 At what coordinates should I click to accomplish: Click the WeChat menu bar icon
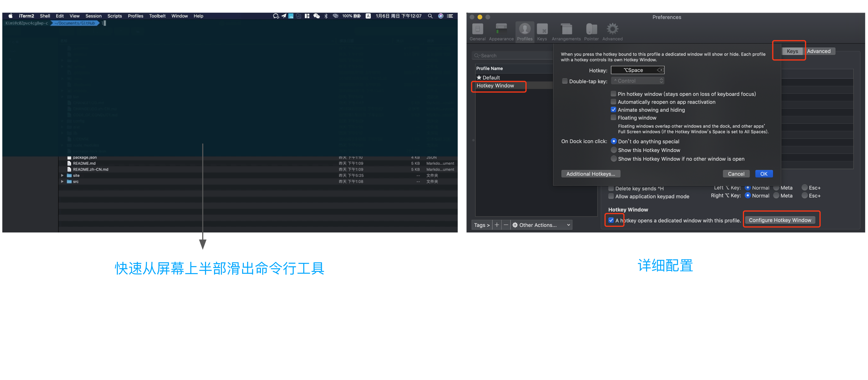316,16
